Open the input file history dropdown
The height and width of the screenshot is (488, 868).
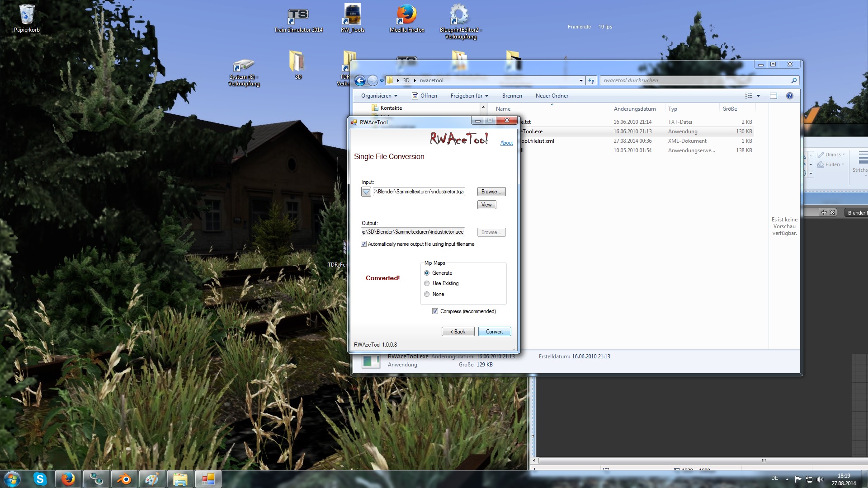366,192
